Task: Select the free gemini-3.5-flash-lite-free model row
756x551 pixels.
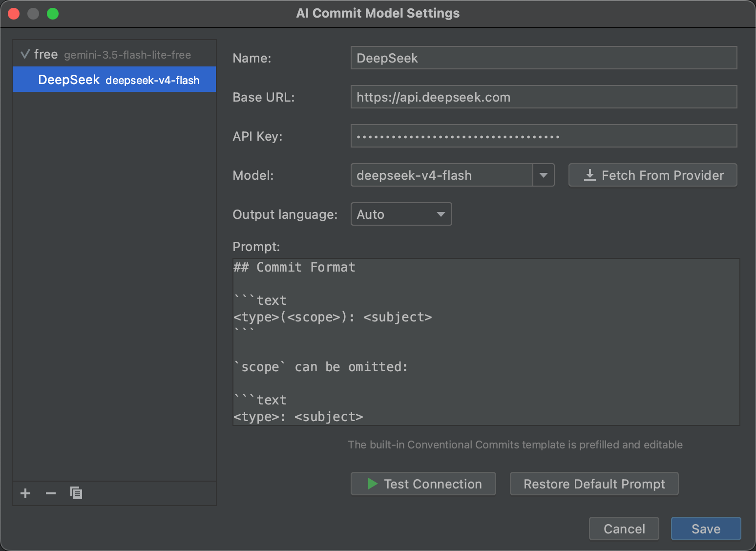Action: pos(114,54)
